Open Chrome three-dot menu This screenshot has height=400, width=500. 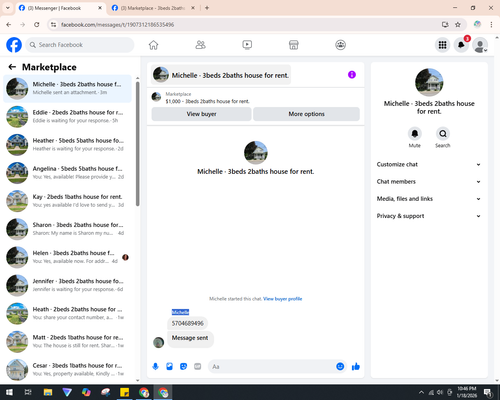tap(491, 25)
